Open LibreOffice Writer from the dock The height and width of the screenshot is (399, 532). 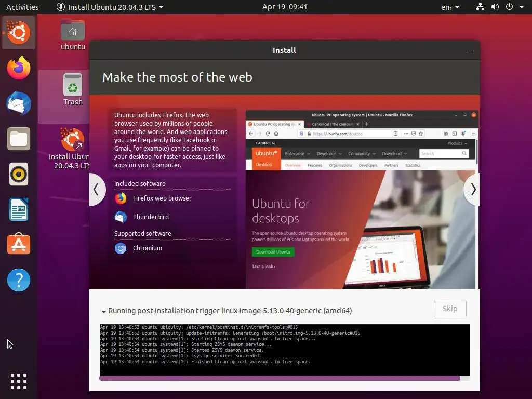[x=19, y=209]
